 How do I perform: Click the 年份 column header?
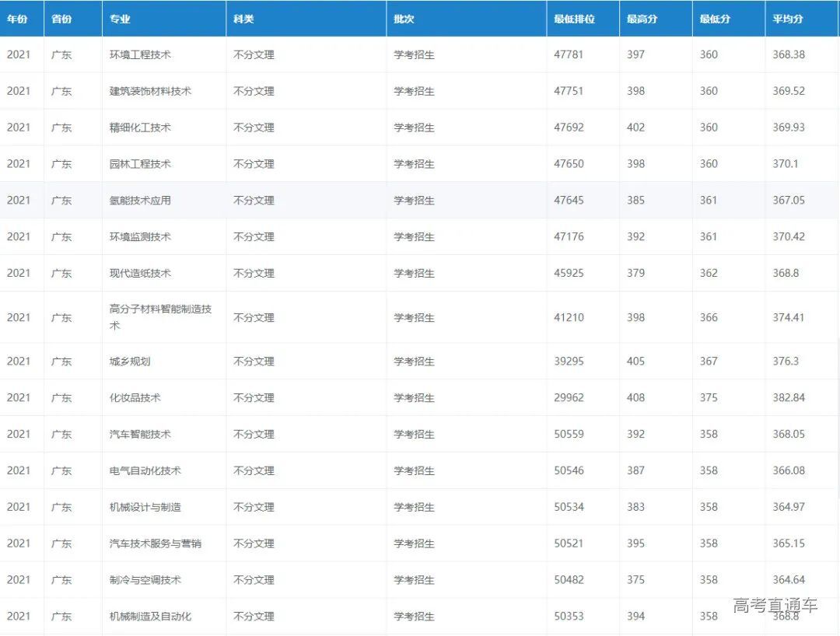(x=17, y=19)
